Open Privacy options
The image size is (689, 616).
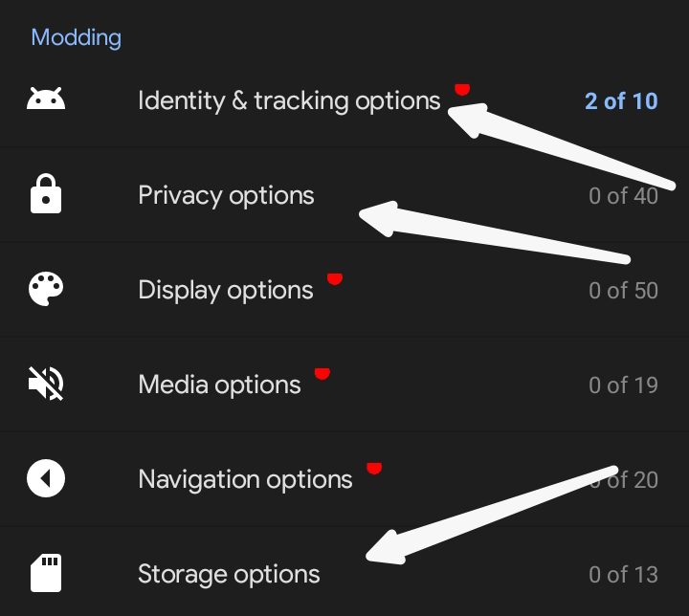(x=226, y=195)
